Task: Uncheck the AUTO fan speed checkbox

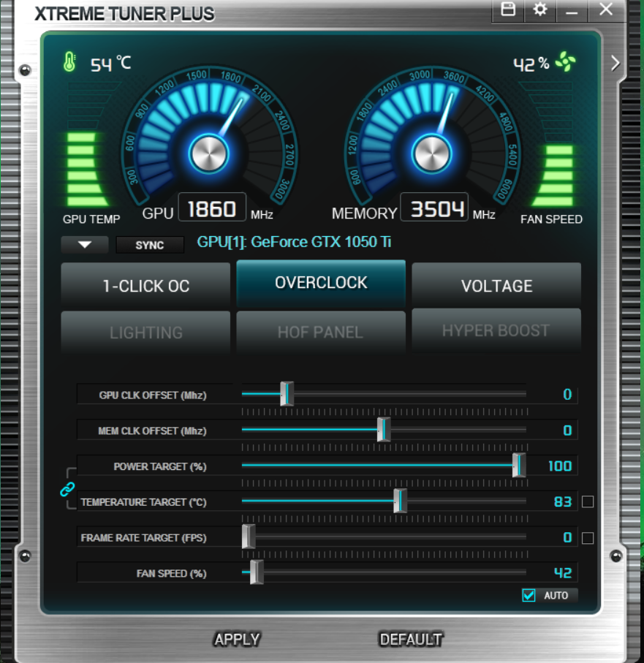Action: [x=529, y=595]
